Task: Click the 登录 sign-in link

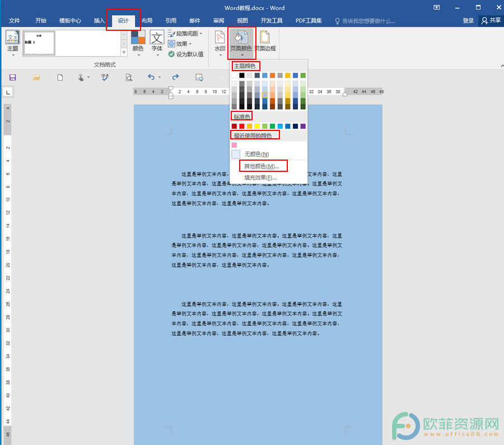Action: tap(468, 21)
